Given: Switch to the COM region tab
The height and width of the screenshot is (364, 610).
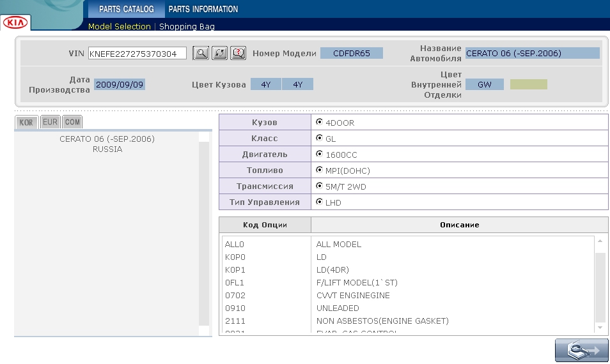Looking at the screenshot, I should coord(72,122).
